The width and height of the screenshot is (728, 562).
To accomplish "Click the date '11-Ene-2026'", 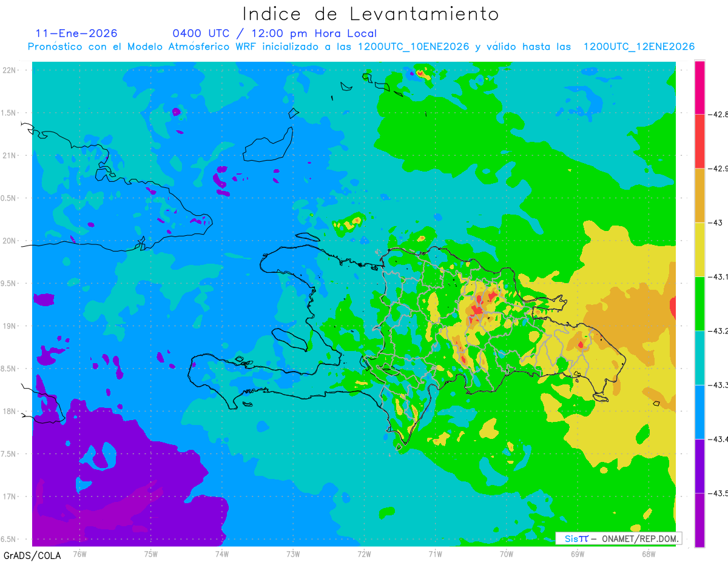I will pyautogui.click(x=76, y=33).
